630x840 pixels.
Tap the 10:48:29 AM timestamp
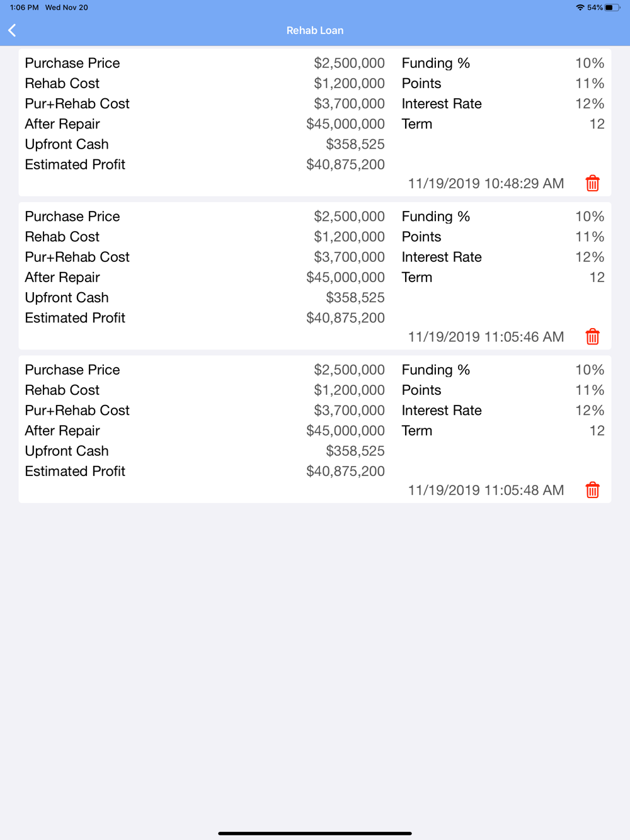coord(486,183)
